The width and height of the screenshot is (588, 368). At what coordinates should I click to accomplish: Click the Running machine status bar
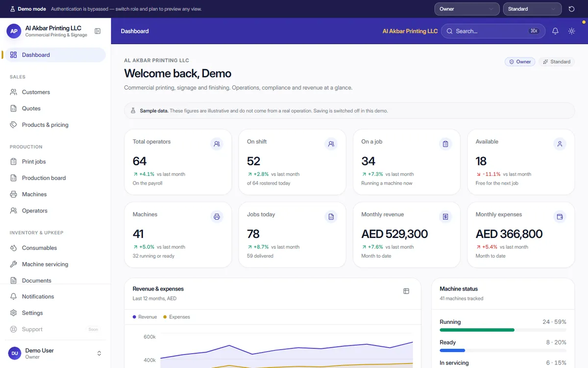coord(503,330)
